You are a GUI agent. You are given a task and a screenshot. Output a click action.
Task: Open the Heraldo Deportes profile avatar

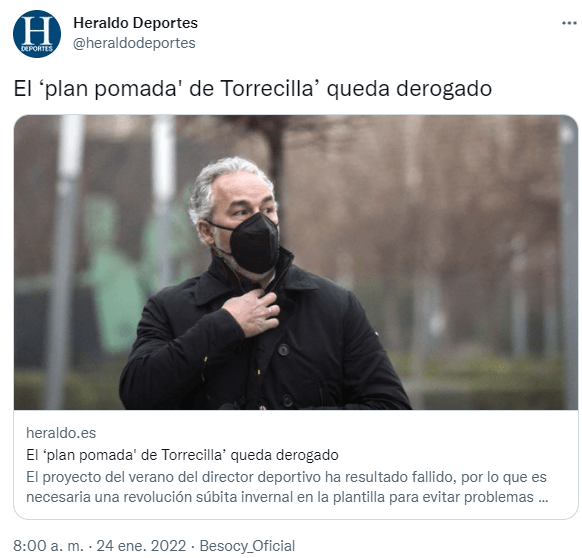pyautogui.click(x=37, y=34)
